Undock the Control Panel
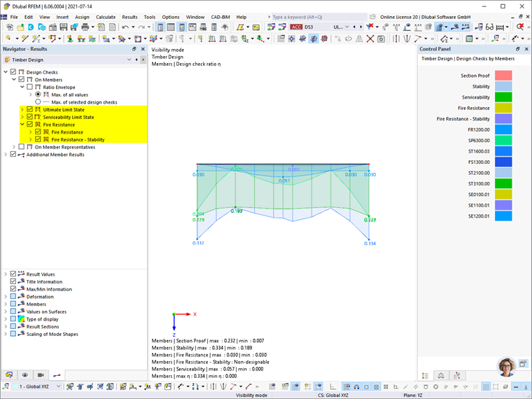The image size is (532, 399). (x=518, y=49)
